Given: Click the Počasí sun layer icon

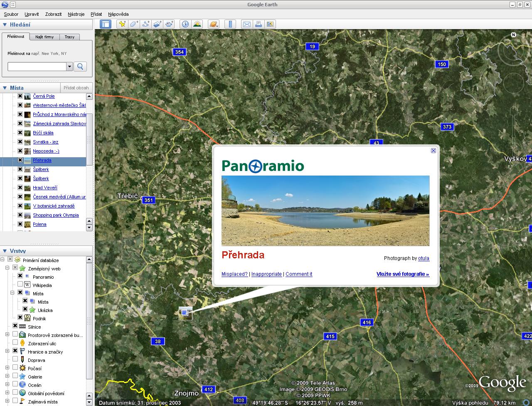Looking at the screenshot, I should pyautogui.click(x=22, y=368).
